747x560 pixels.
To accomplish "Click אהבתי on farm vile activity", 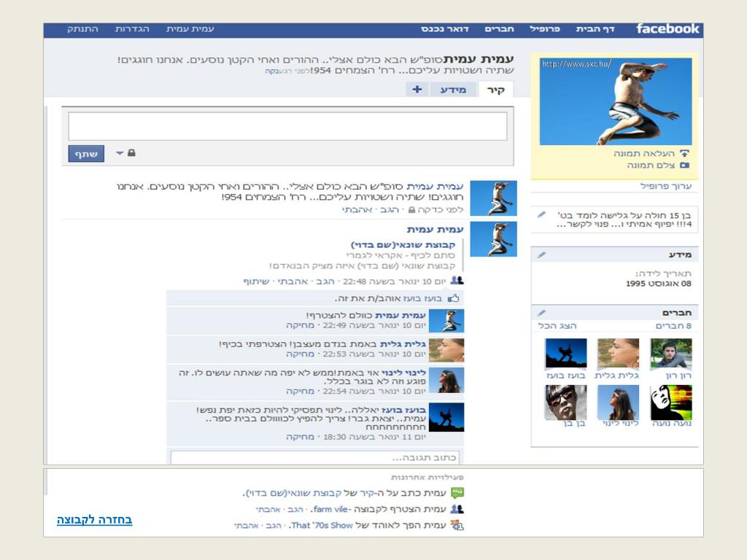I will point(268,510).
